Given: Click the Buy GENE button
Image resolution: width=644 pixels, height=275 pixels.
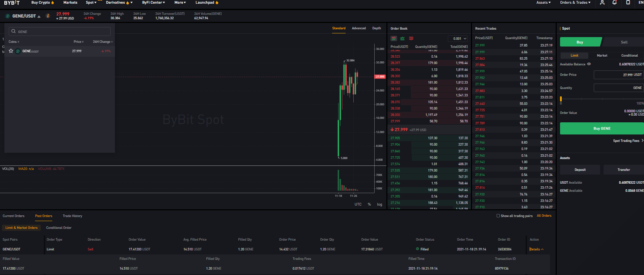Looking at the screenshot, I should (602, 128).
